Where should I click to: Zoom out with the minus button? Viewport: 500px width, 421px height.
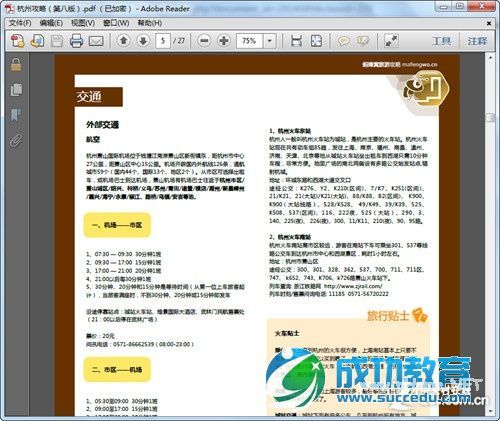[x=204, y=41]
